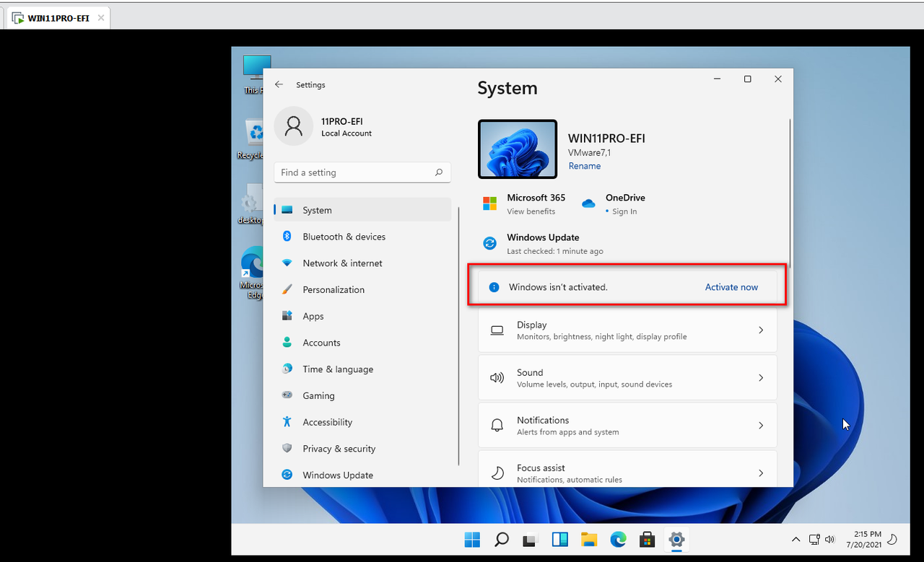Click the OneDrive cloud icon
The width and height of the screenshot is (924, 562).
(588, 203)
